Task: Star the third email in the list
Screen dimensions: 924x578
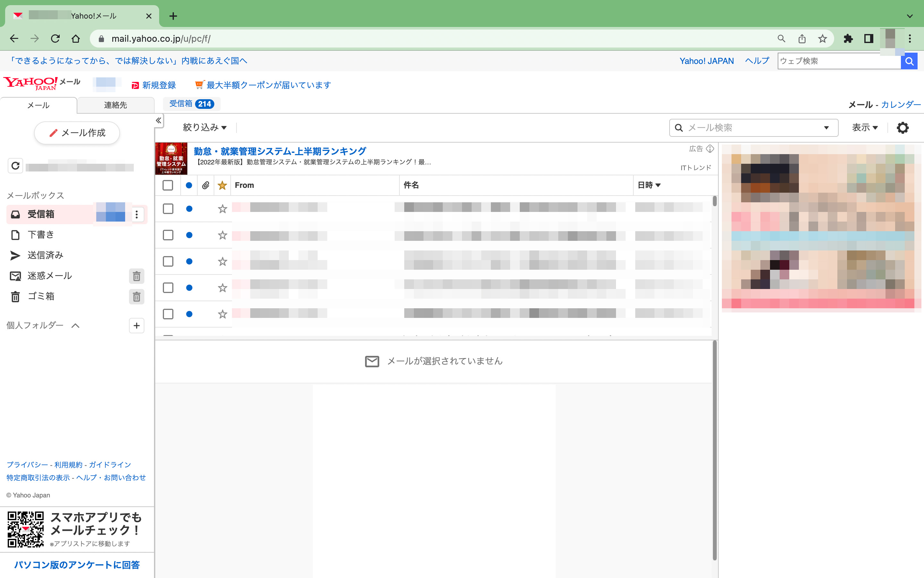Action: click(222, 261)
